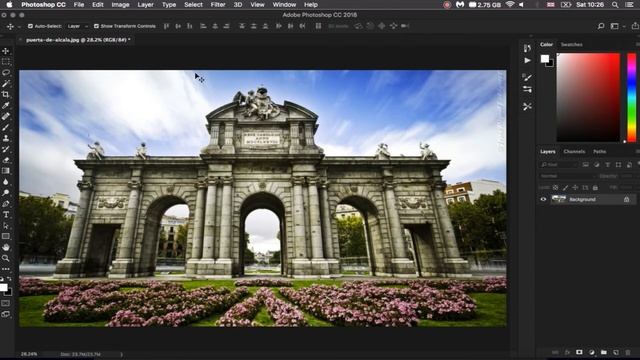Open the Select menu
This screenshot has width=640, height=360.
point(193,5)
